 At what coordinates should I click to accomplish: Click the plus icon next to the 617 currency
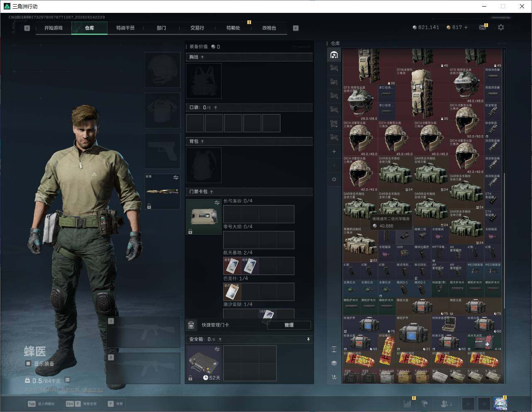click(466, 27)
